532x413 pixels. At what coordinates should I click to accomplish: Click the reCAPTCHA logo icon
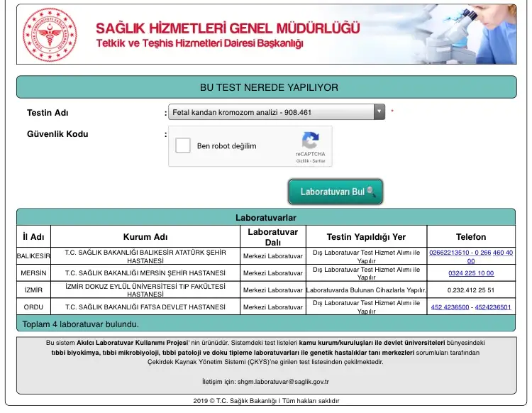[310, 140]
